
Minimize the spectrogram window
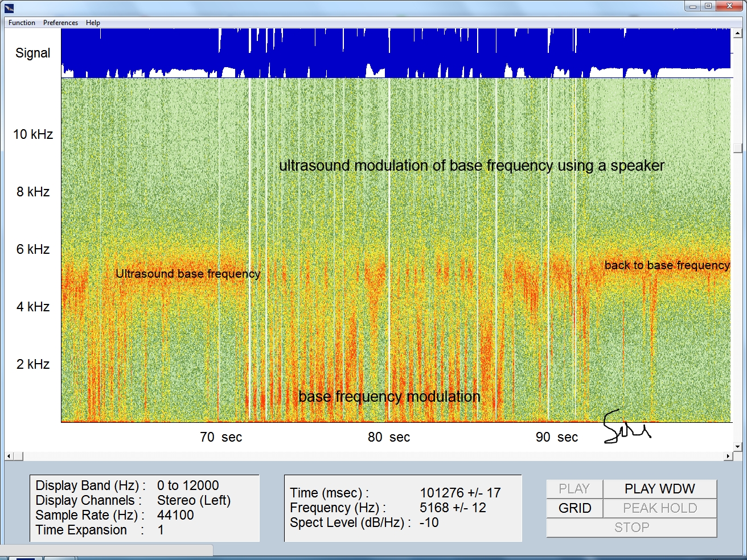pos(693,6)
